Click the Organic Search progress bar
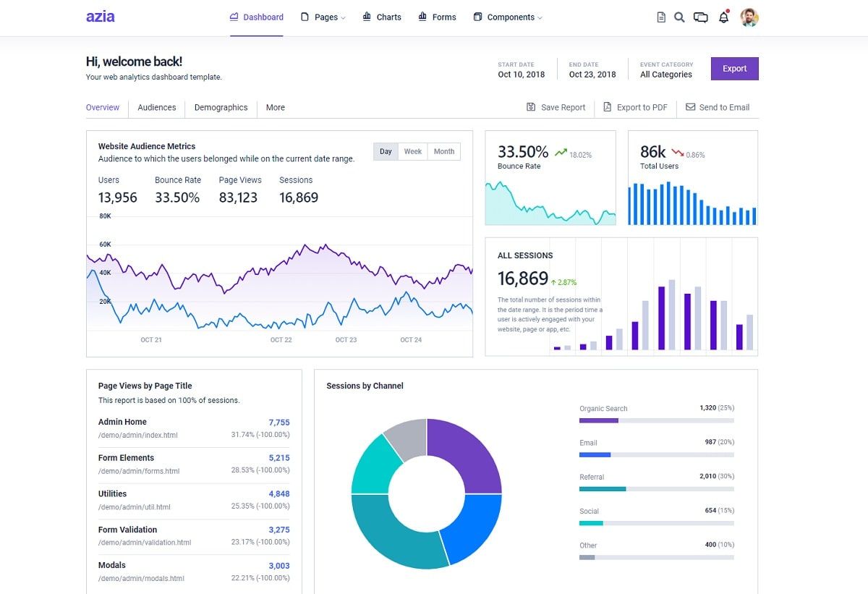This screenshot has width=868, height=594. tap(655, 420)
